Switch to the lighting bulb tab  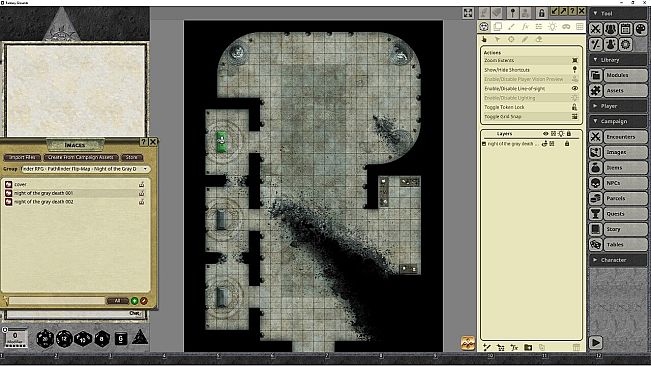point(552,27)
